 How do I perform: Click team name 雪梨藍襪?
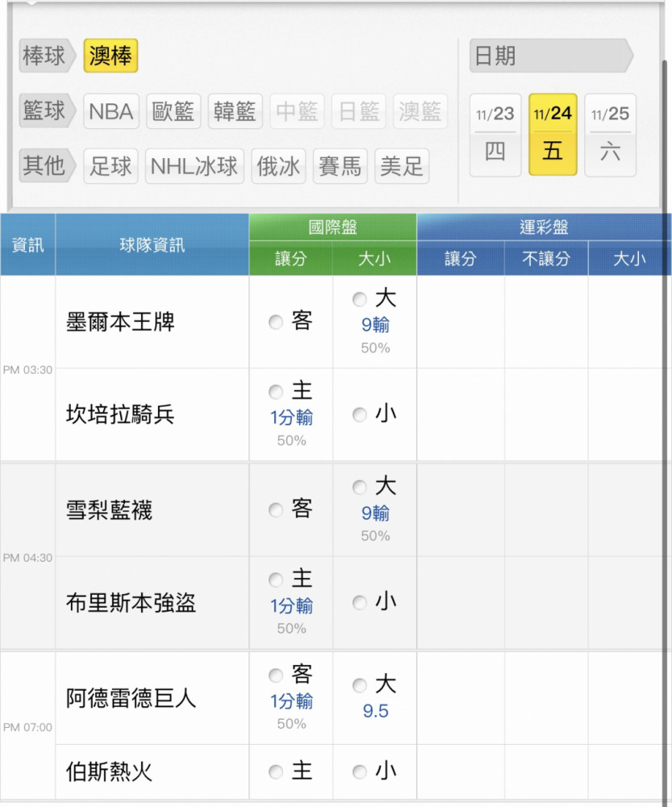(109, 510)
